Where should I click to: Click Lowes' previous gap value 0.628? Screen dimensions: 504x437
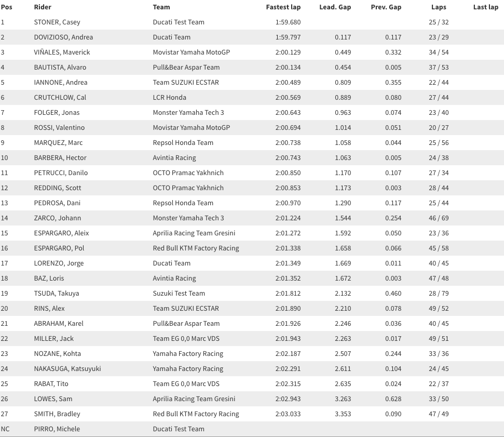(x=393, y=399)
